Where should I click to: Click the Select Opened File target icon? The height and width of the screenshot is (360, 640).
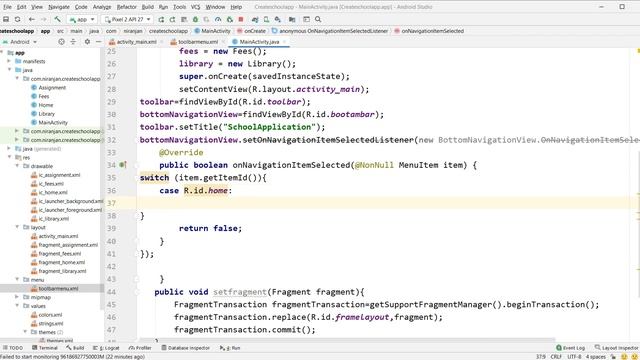(x=61, y=42)
